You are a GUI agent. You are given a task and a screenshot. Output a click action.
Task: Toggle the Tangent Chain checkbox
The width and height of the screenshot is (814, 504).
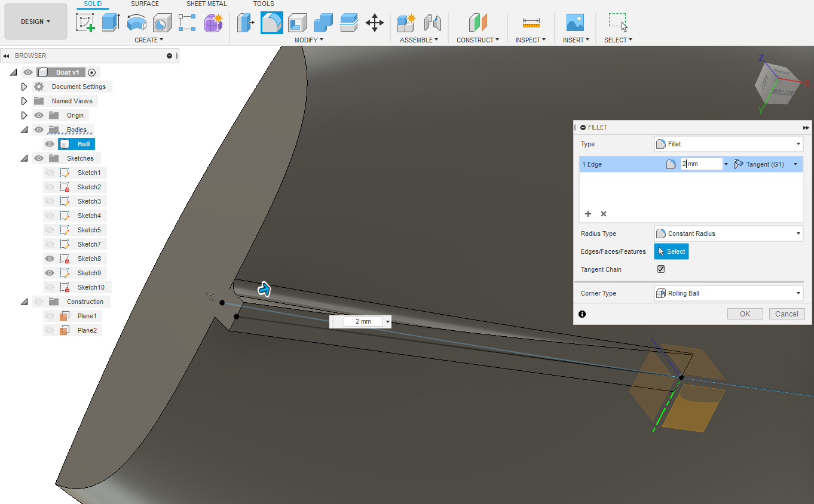click(x=661, y=269)
